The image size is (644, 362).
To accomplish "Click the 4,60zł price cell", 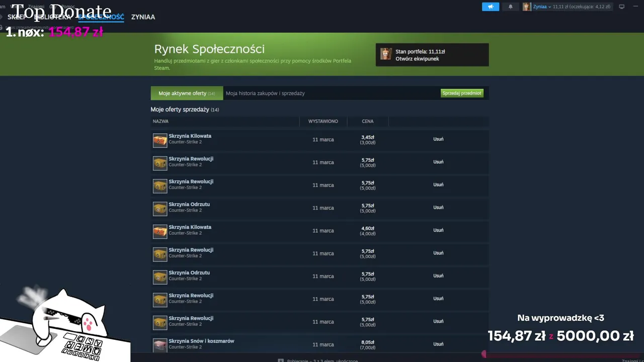I will tap(368, 231).
